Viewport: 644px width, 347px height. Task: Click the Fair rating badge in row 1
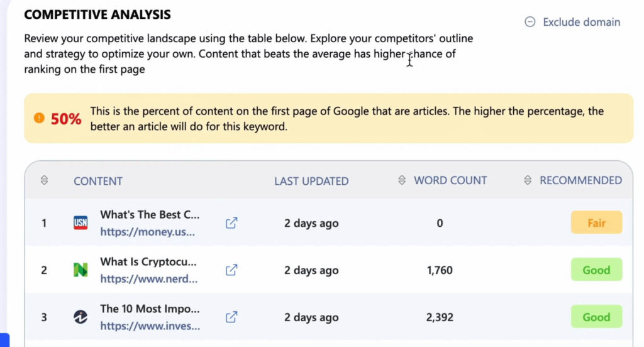596,223
